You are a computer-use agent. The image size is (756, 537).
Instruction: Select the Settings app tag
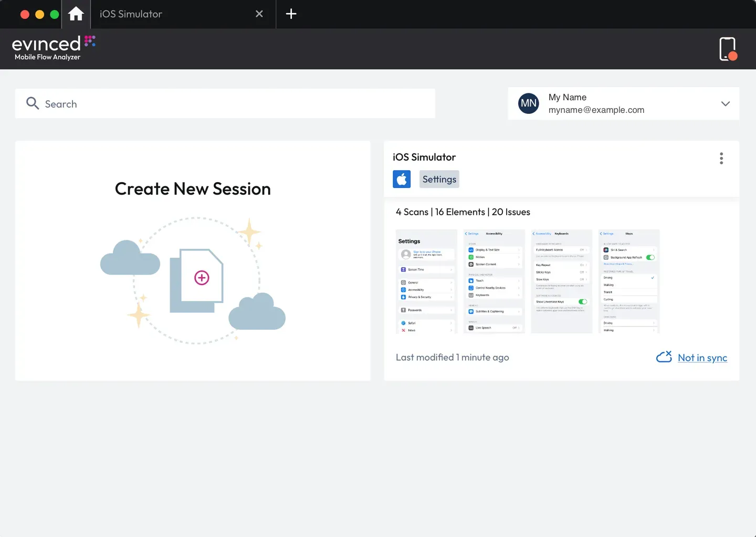point(439,179)
